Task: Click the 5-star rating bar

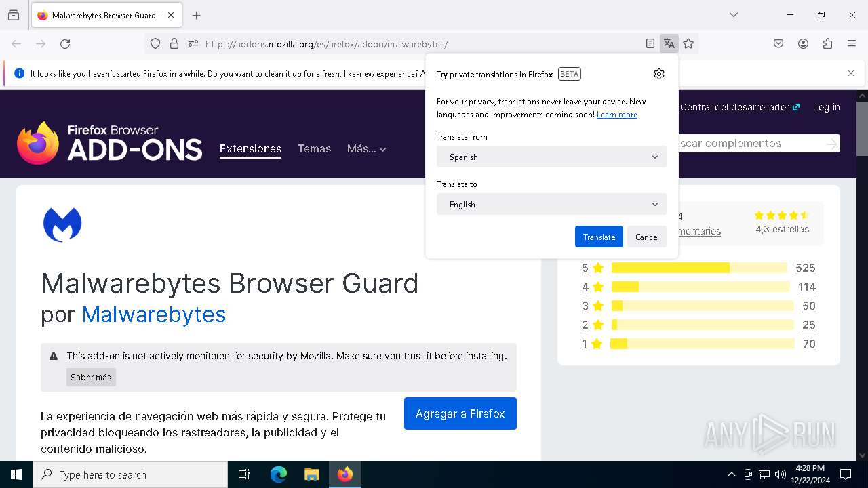Action: pos(699,268)
